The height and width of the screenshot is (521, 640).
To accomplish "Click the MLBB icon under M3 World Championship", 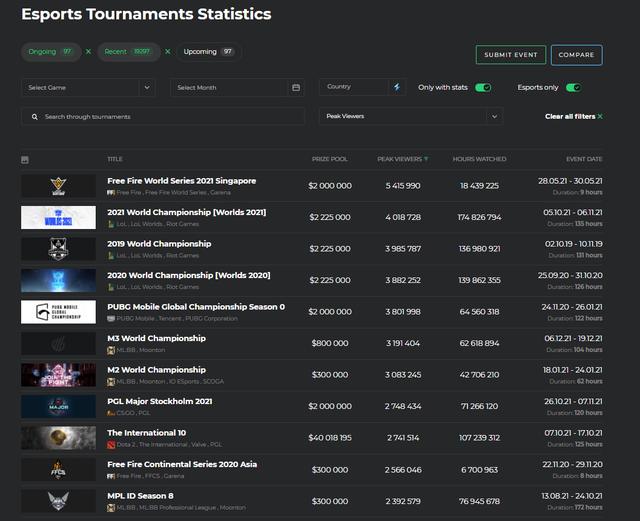I will coord(111,350).
